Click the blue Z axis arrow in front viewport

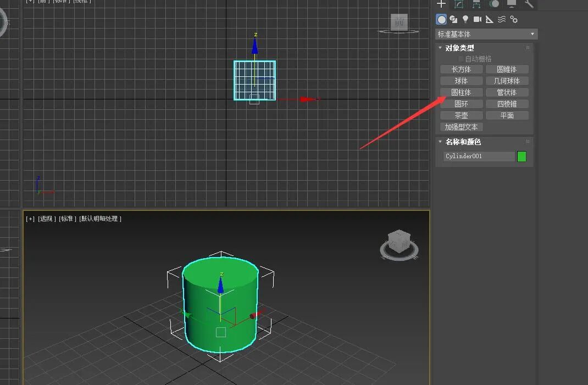[255, 46]
